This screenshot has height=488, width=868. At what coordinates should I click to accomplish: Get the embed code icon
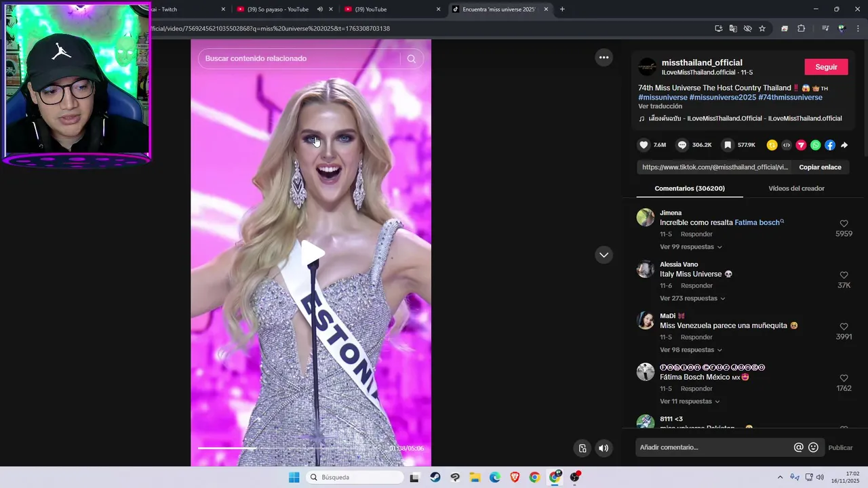[x=787, y=145]
